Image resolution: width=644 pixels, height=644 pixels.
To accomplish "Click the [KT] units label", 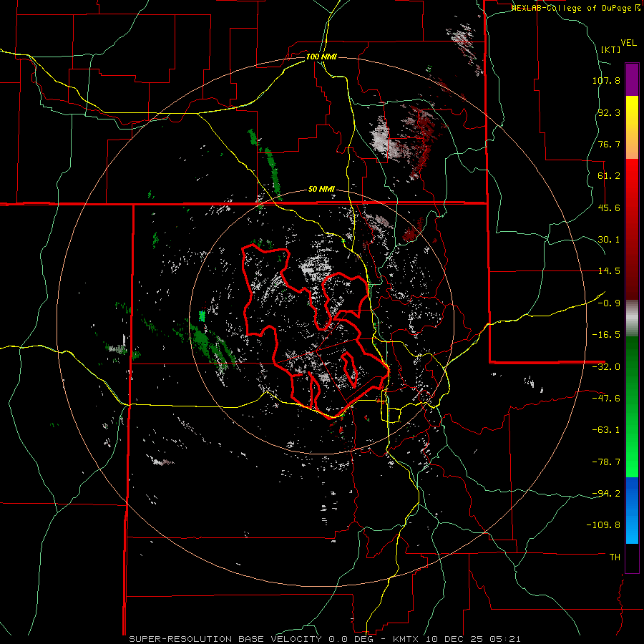I will [x=610, y=49].
